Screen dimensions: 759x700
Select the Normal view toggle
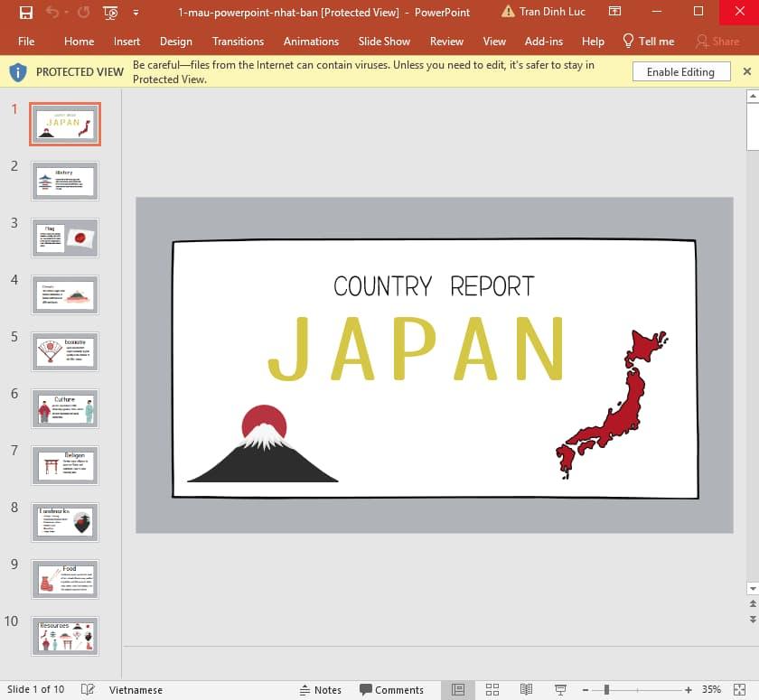point(459,689)
